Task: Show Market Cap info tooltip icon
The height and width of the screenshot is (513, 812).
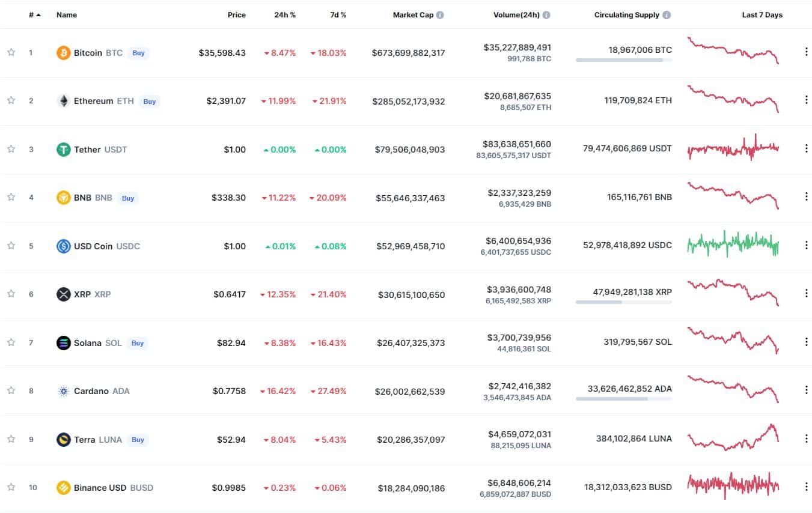Action: [440, 15]
